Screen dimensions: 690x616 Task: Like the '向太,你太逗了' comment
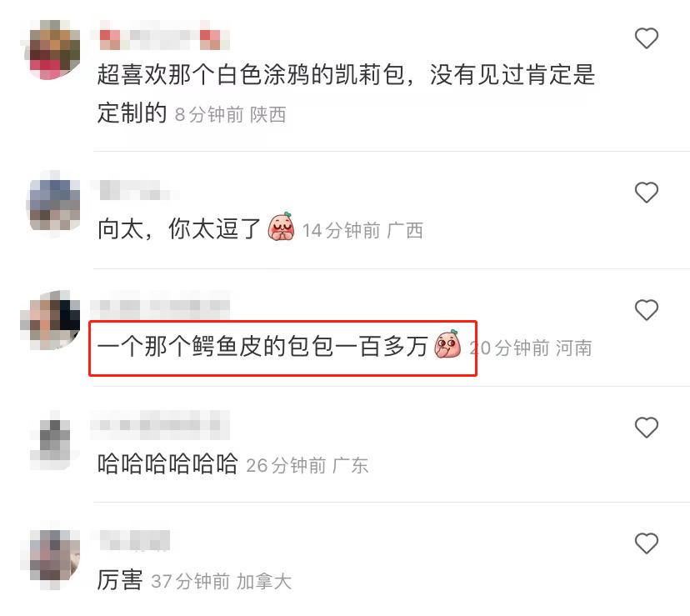pos(646,193)
